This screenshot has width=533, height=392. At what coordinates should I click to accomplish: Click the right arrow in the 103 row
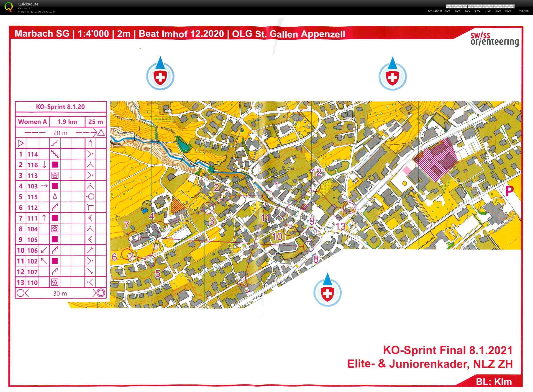point(44,186)
